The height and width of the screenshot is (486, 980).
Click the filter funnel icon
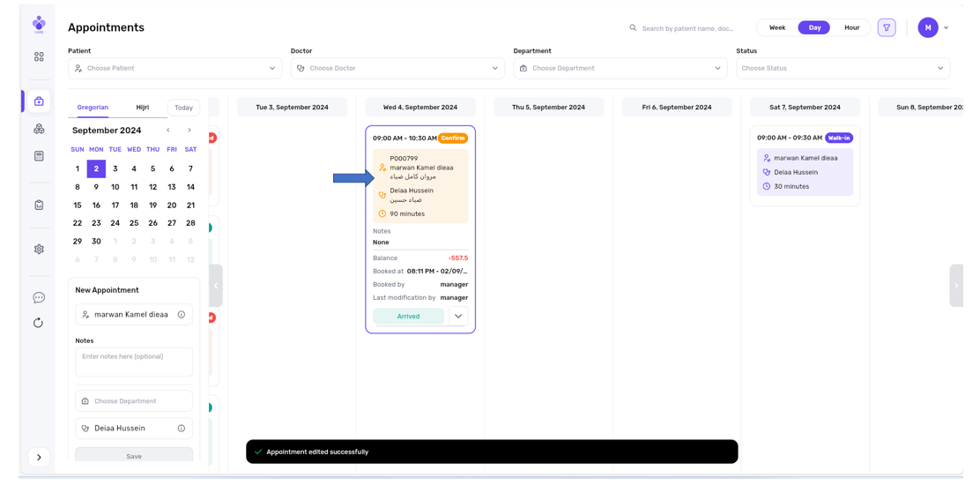887,28
